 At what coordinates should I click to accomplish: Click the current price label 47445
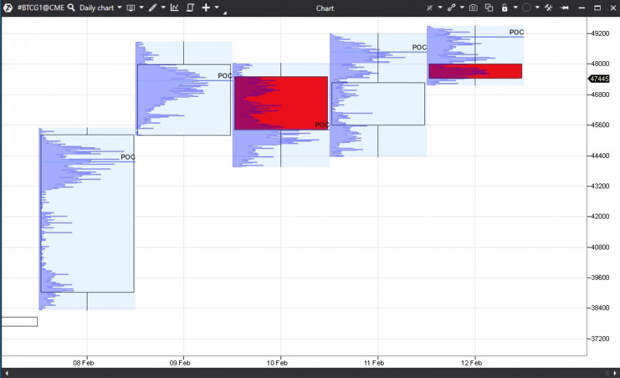coord(599,79)
